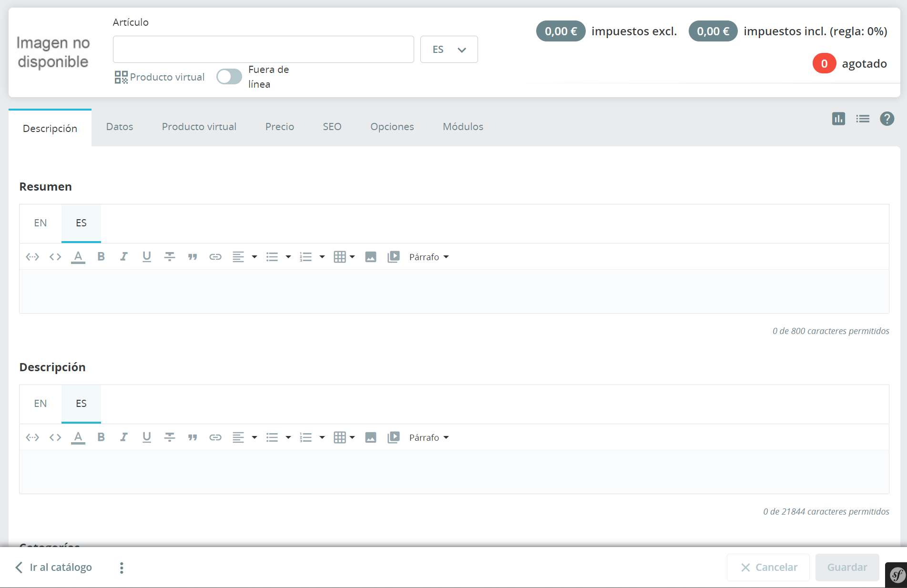This screenshot has height=588, width=907.
Task: Open source code view in Descripción editor
Action: (x=55, y=437)
